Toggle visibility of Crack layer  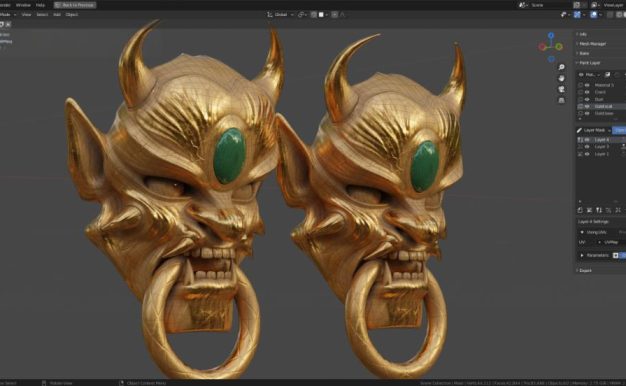pos(587,92)
